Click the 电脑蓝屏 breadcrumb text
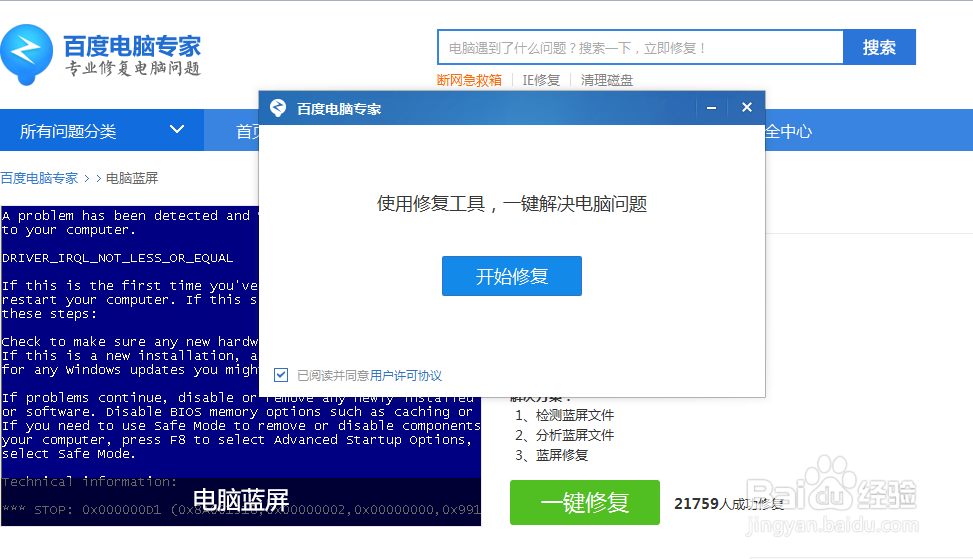 [x=132, y=178]
